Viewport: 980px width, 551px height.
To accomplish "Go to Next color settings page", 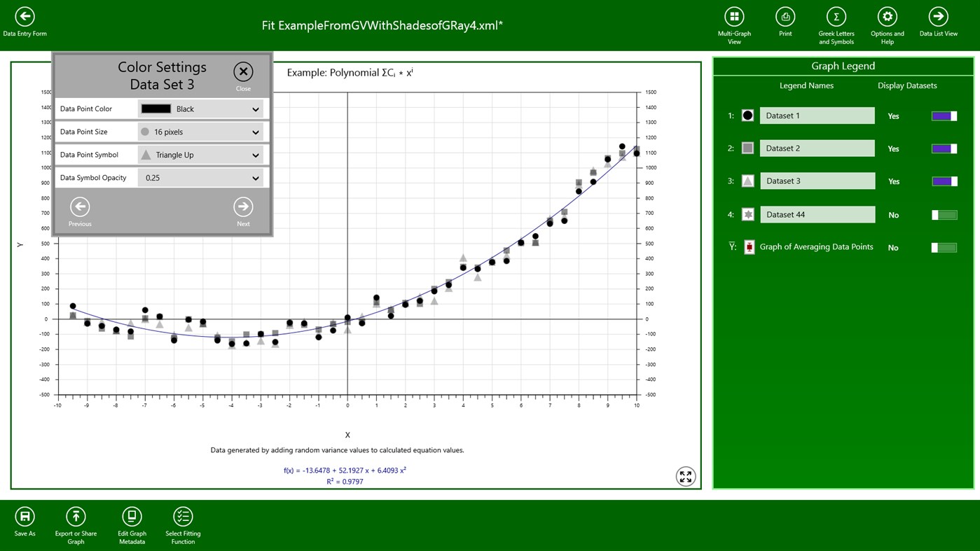I will pyautogui.click(x=243, y=207).
